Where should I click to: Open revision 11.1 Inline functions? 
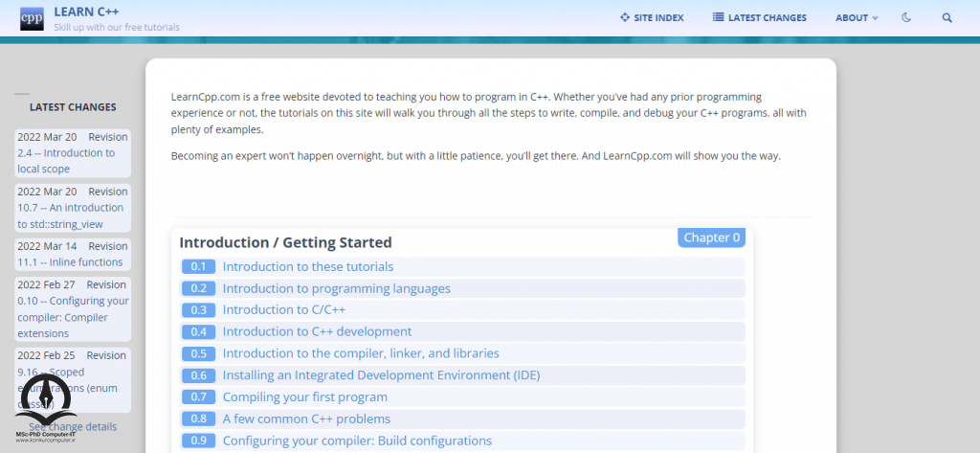[70, 262]
